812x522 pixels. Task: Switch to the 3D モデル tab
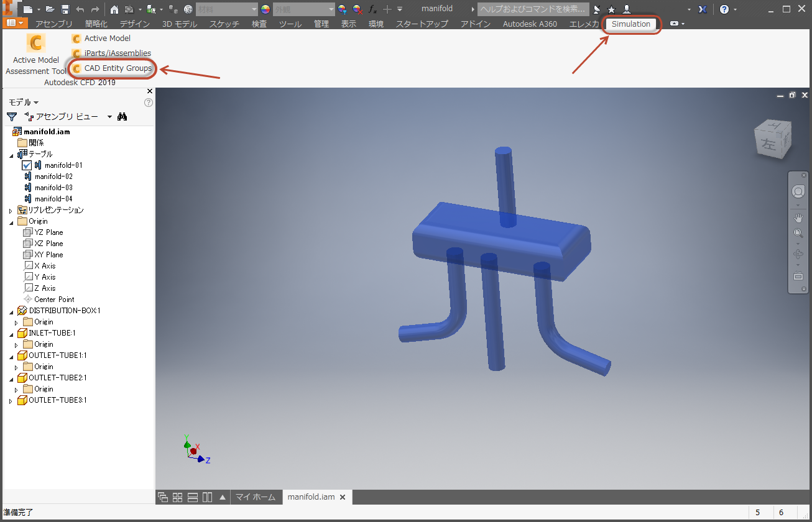pos(180,24)
